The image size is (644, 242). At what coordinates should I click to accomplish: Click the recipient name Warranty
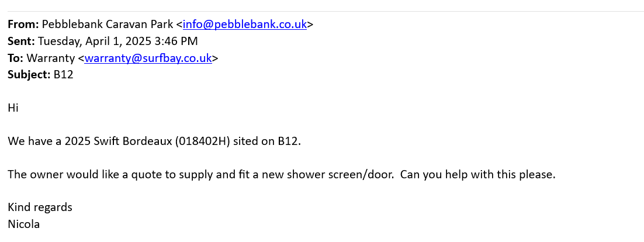pos(51,58)
